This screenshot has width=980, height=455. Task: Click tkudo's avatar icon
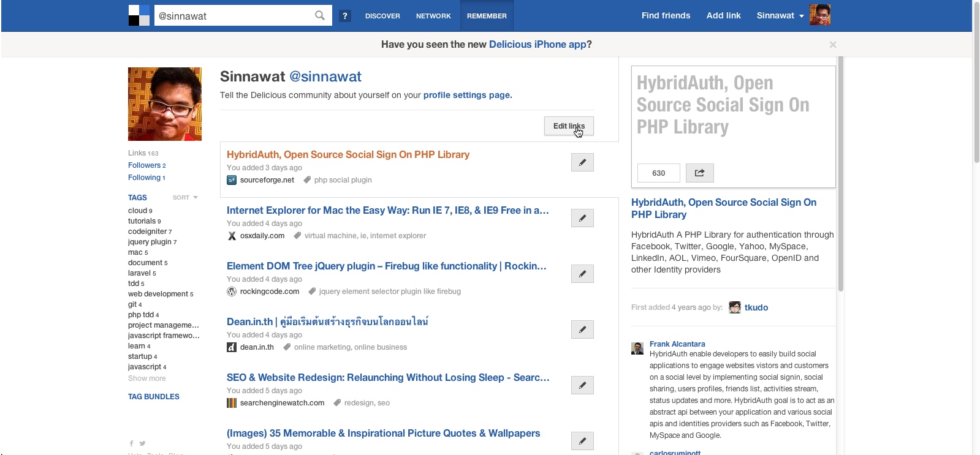click(x=735, y=307)
